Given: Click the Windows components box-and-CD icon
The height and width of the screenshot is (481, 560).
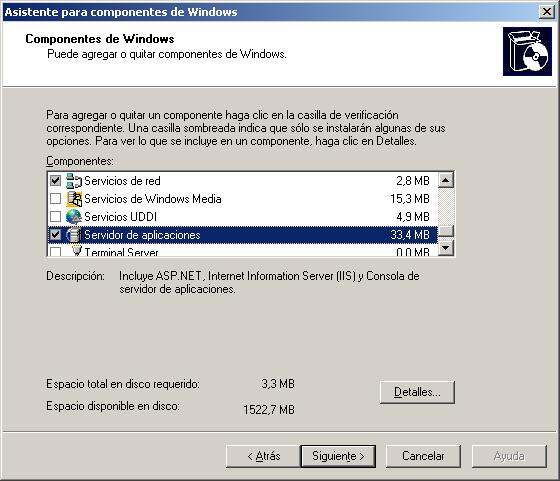Looking at the screenshot, I should pyautogui.click(x=527, y=51).
